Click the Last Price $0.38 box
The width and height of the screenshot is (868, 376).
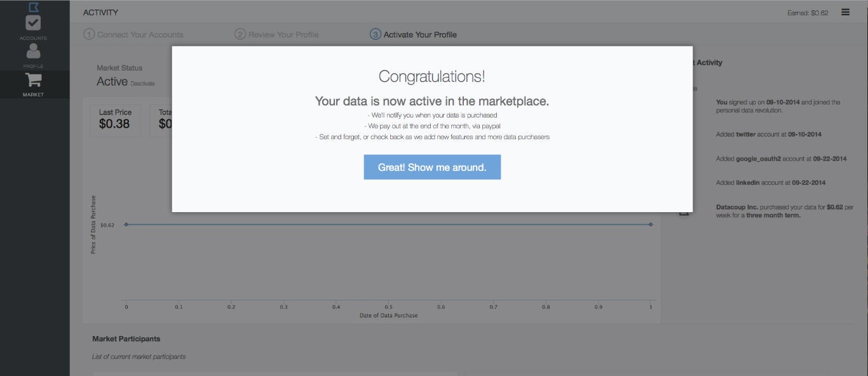(115, 119)
